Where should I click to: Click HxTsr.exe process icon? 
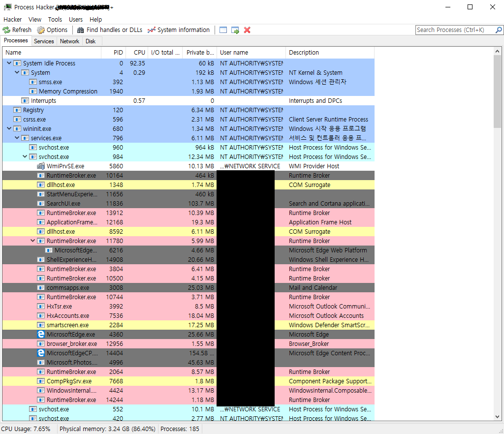(41, 306)
